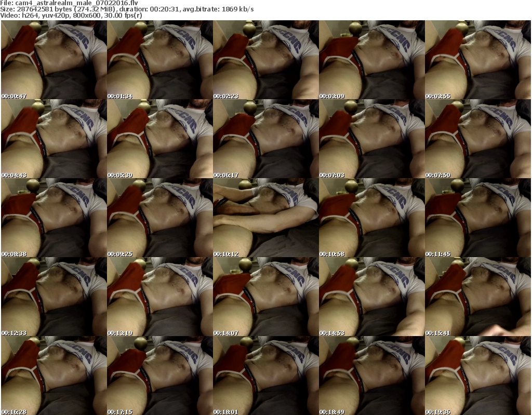Open the frame stamped 00:16:28
This screenshot has height=415, width=532.
(x=54, y=376)
